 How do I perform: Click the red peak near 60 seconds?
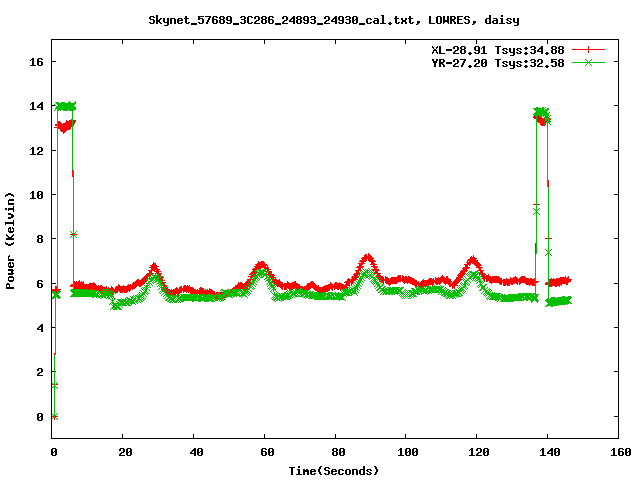262,265
